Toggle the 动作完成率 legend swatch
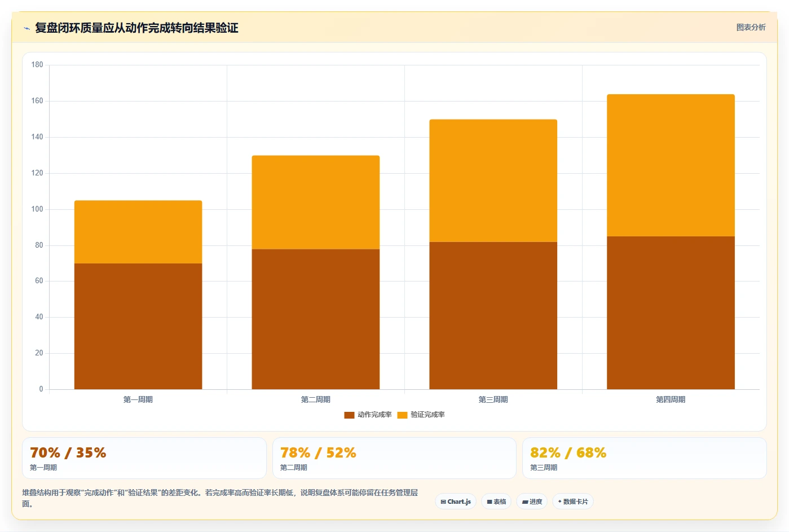The height and width of the screenshot is (532, 789). click(349, 415)
